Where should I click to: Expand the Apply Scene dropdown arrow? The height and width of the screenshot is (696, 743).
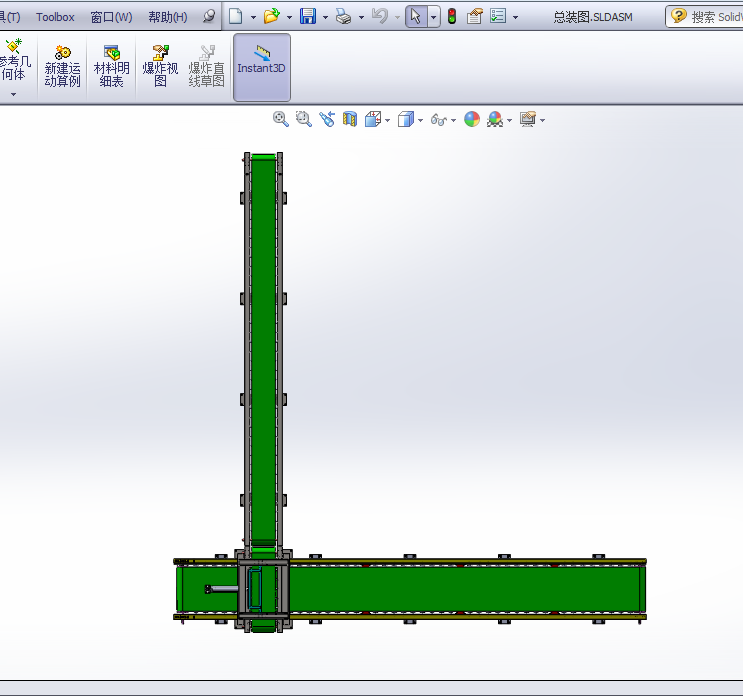509,120
